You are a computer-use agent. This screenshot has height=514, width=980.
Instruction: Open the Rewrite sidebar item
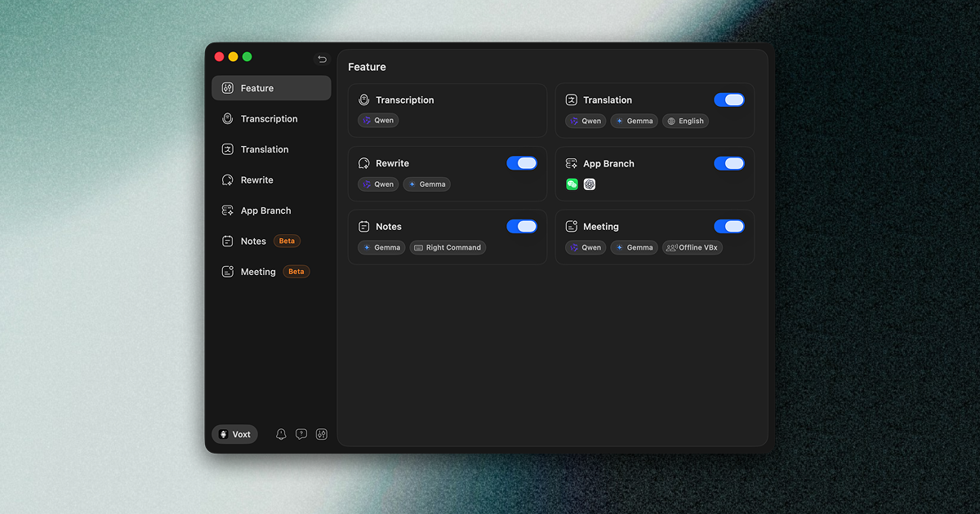pyautogui.click(x=271, y=180)
